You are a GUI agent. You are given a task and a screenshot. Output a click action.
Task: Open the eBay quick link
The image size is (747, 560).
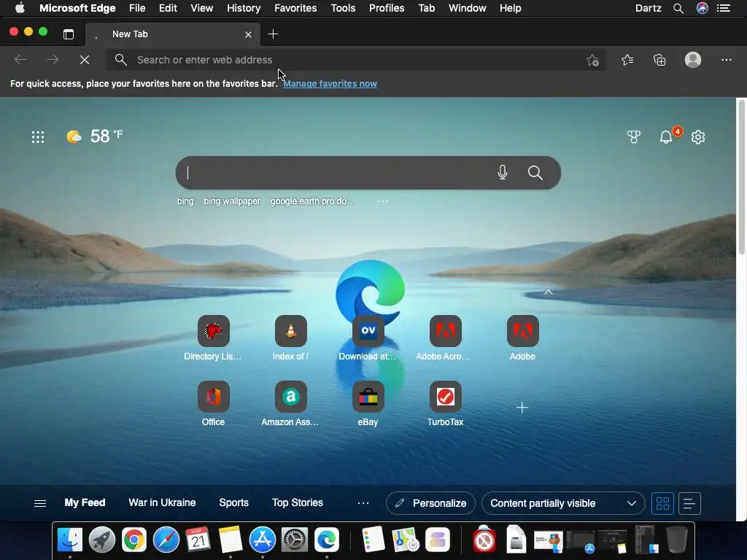pyautogui.click(x=368, y=403)
